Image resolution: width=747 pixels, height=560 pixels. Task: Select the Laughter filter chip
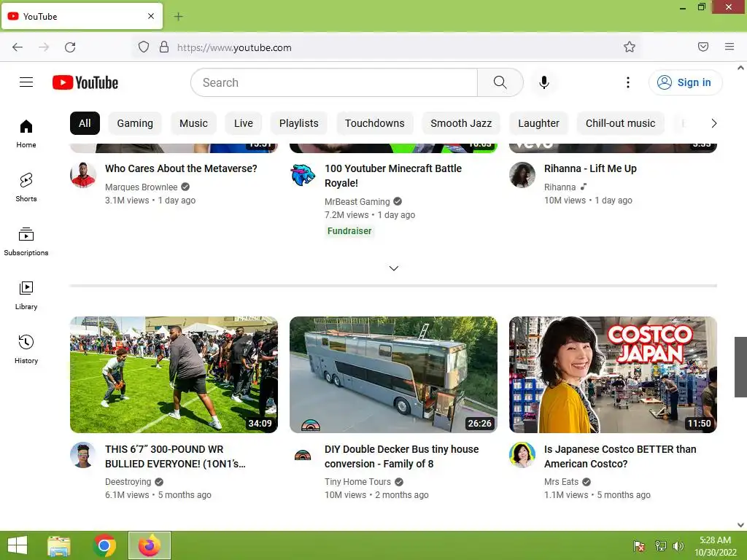[538, 123]
